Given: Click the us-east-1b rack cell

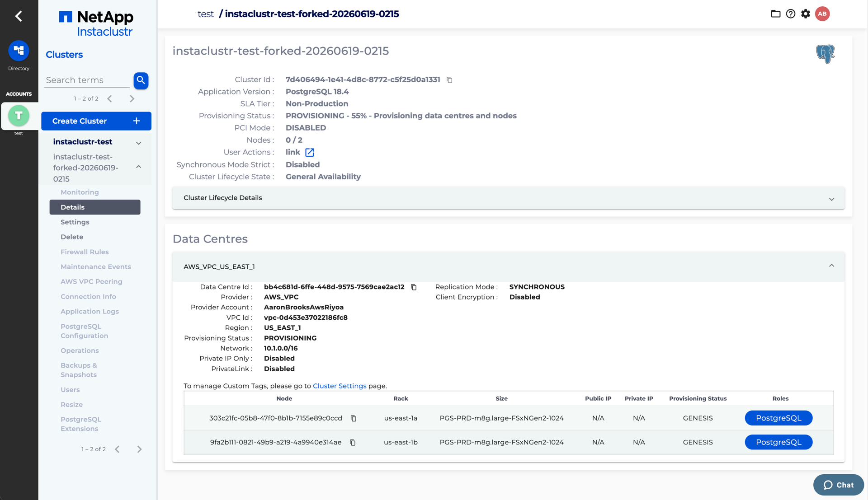Looking at the screenshot, I should [x=401, y=443].
